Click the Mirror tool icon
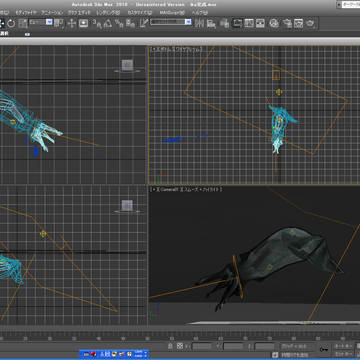Screen dimensions: 360x360 199,23
